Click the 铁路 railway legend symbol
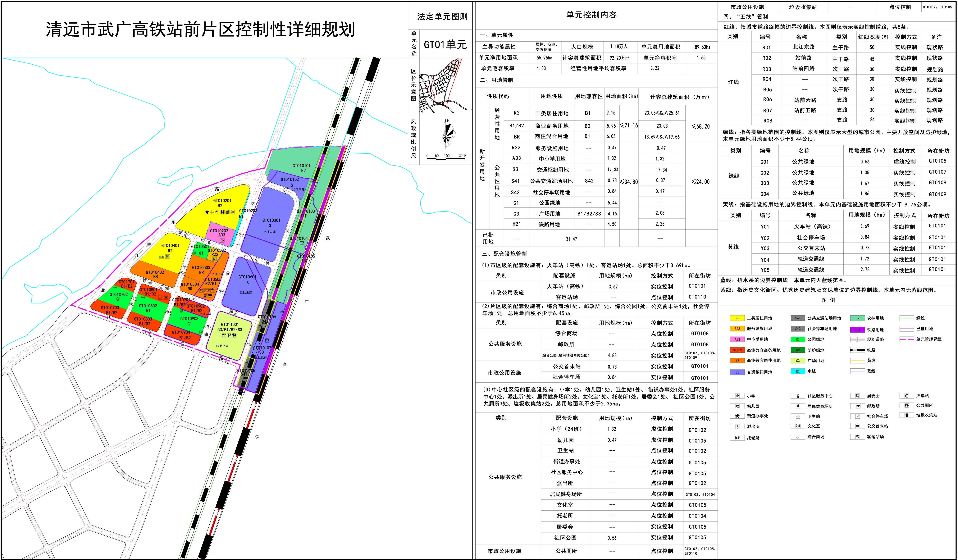Image resolution: width=958 pixels, height=560 pixels. 857,350
